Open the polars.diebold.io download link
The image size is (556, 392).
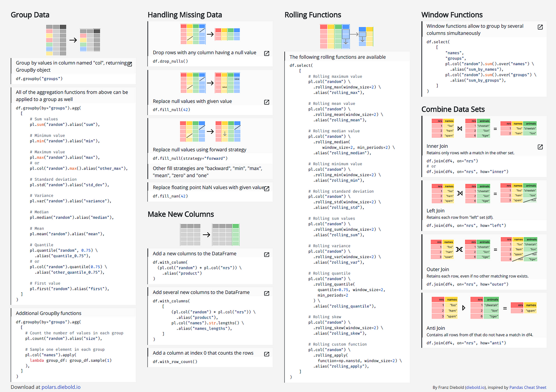(61, 387)
